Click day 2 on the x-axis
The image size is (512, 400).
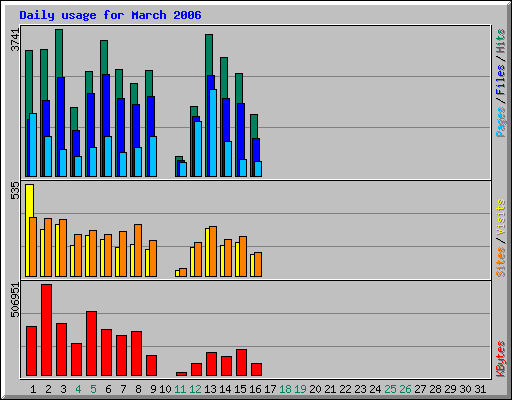[x=48, y=389]
